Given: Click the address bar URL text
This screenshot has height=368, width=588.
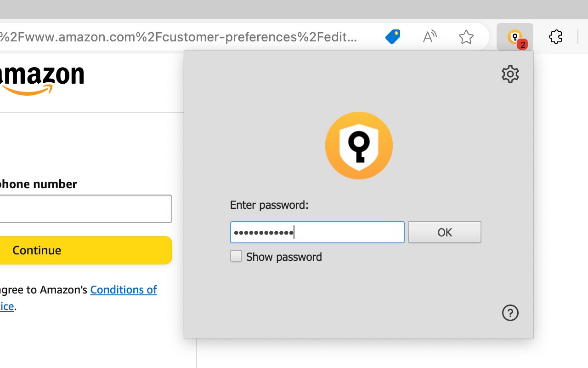Looking at the screenshot, I should [178, 37].
